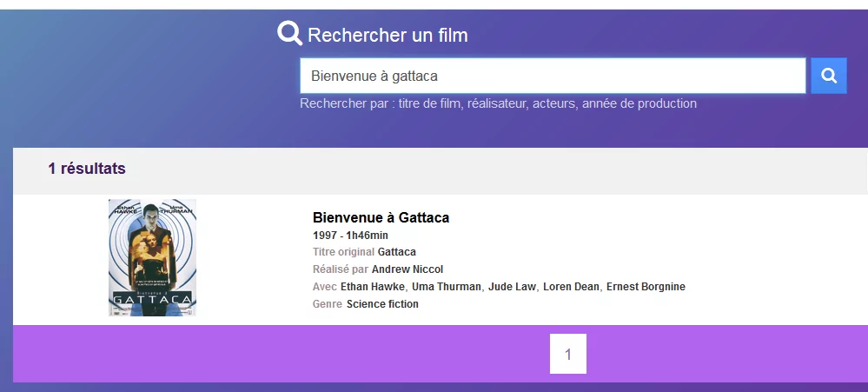Choose actor Loren Dean

[x=571, y=287]
